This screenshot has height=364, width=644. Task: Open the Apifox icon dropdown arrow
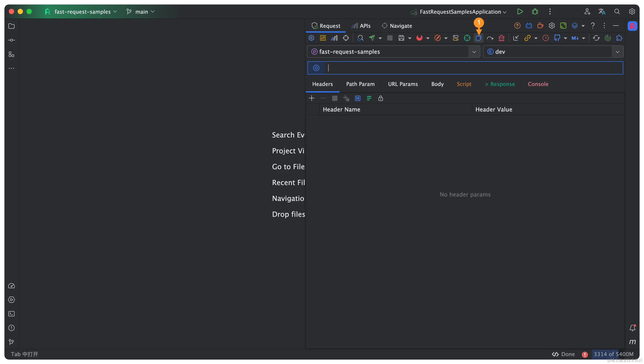click(x=428, y=38)
